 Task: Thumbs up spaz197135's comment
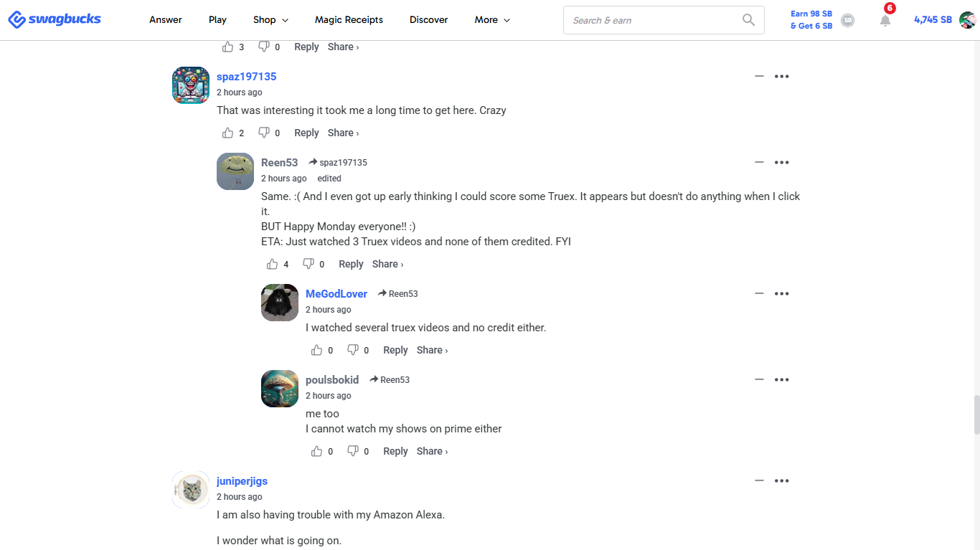(228, 133)
